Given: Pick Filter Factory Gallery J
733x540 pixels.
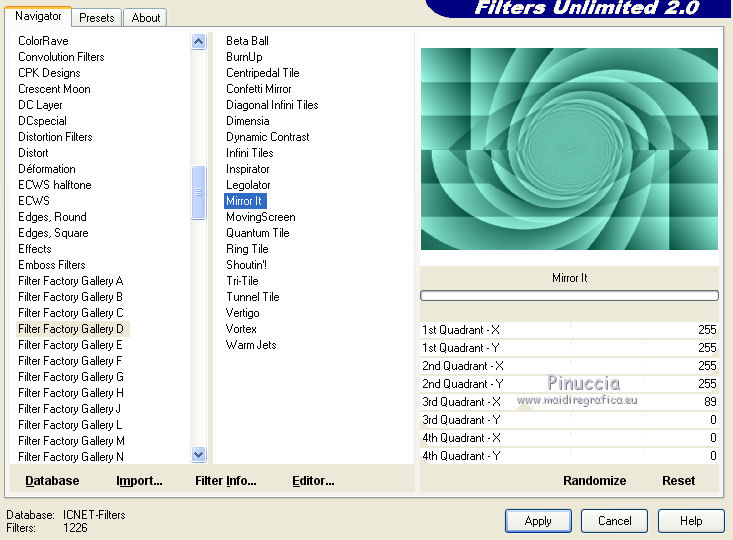Looking at the screenshot, I should (x=70, y=409).
